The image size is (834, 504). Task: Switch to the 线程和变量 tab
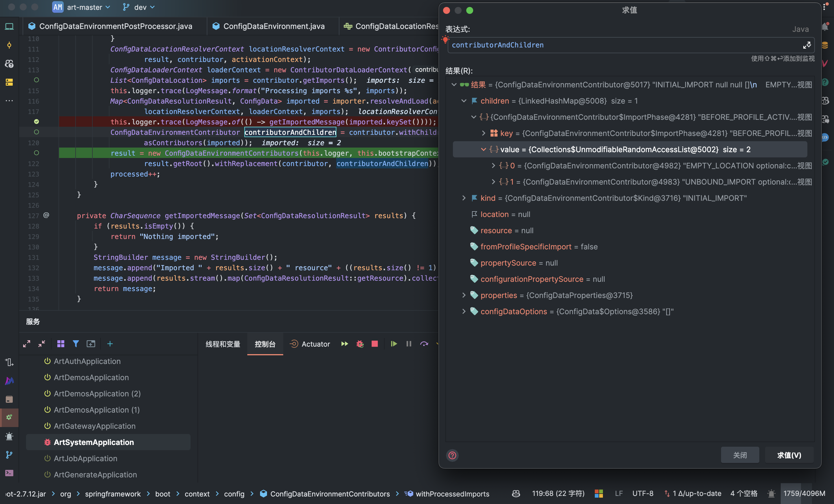pyautogui.click(x=223, y=344)
